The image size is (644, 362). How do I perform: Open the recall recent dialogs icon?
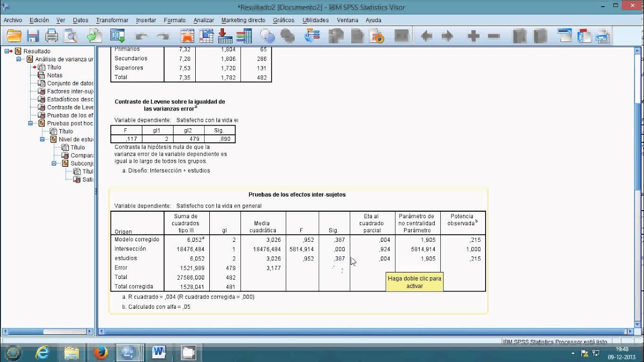118,36
